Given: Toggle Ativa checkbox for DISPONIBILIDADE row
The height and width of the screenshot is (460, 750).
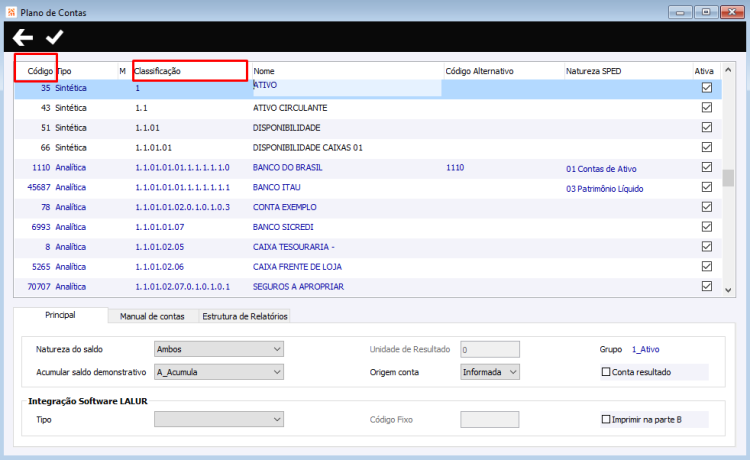Looking at the screenshot, I should [706, 127].
